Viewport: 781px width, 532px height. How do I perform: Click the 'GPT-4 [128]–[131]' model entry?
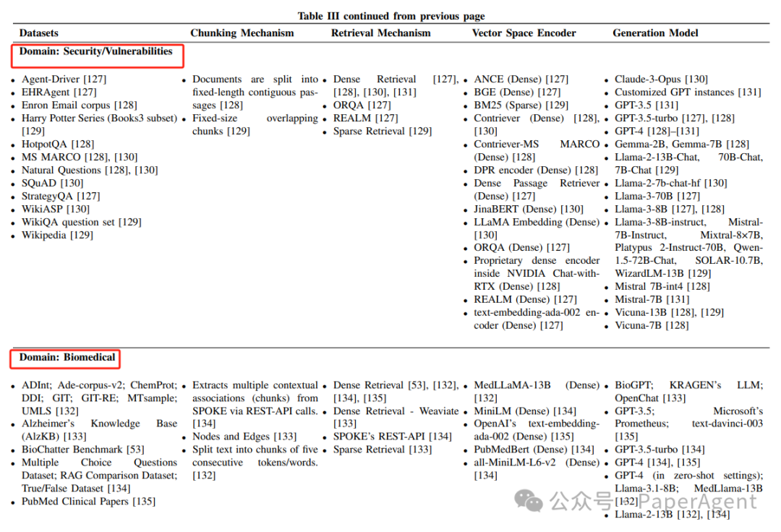pos(657,131)
